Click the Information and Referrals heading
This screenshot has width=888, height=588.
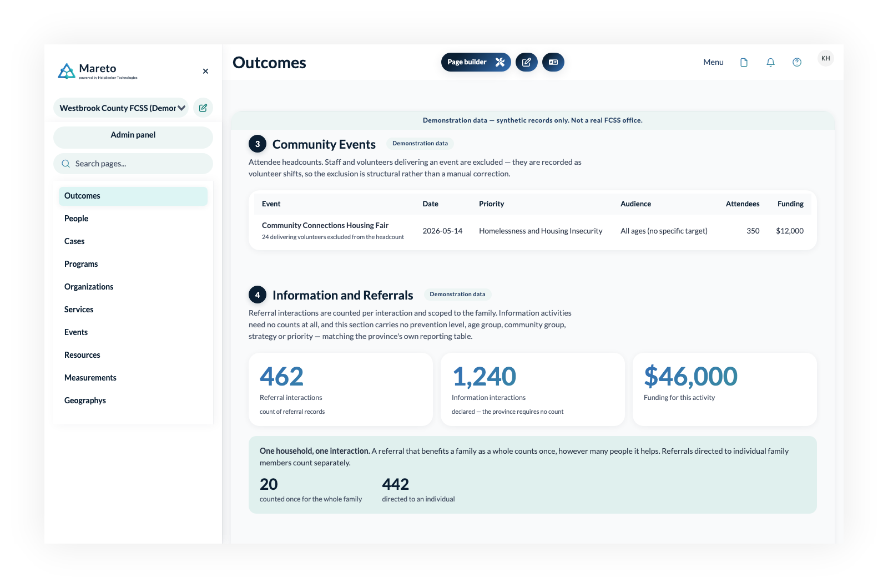tap(343, 295)
